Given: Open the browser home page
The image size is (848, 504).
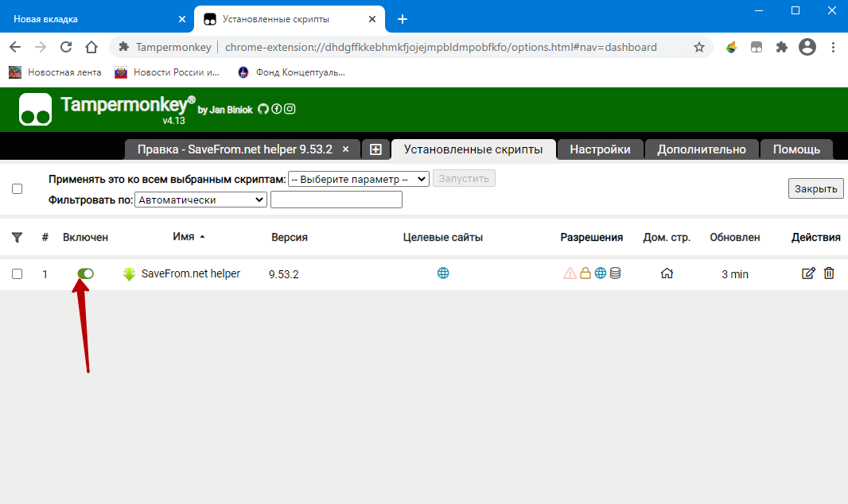Looking at the screenshot, I should pyautogui.click(x=91, y=47).
